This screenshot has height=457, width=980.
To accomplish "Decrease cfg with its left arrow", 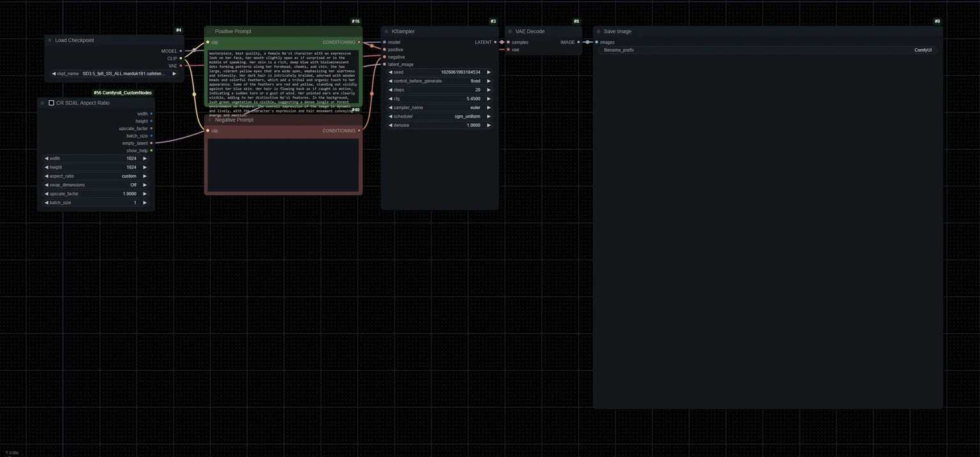I will (390, 99).
